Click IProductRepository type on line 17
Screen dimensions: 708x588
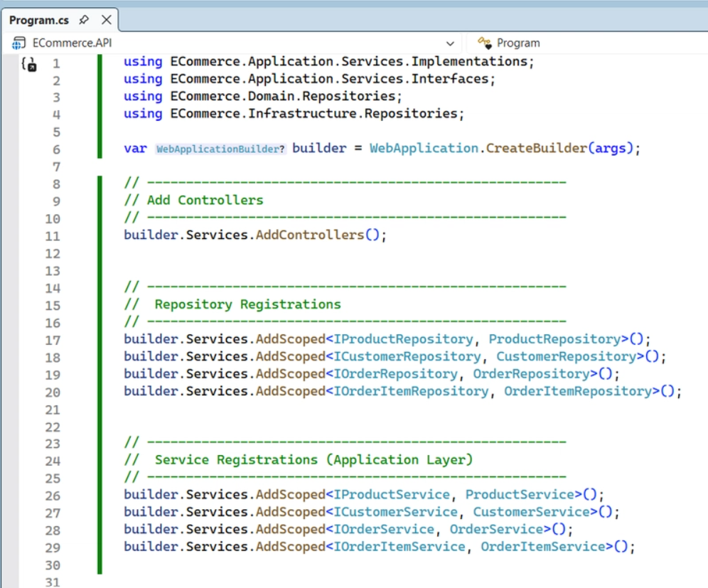(x=403, y=339)
